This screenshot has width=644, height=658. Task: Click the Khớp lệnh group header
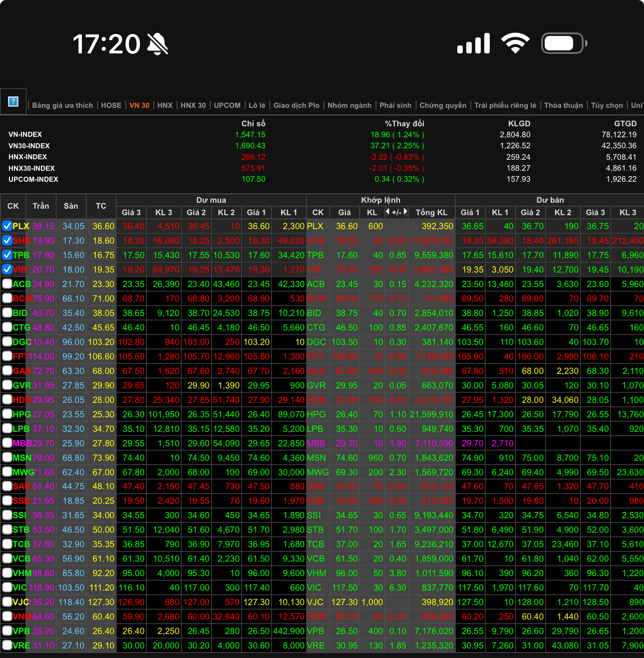point(381,200)
